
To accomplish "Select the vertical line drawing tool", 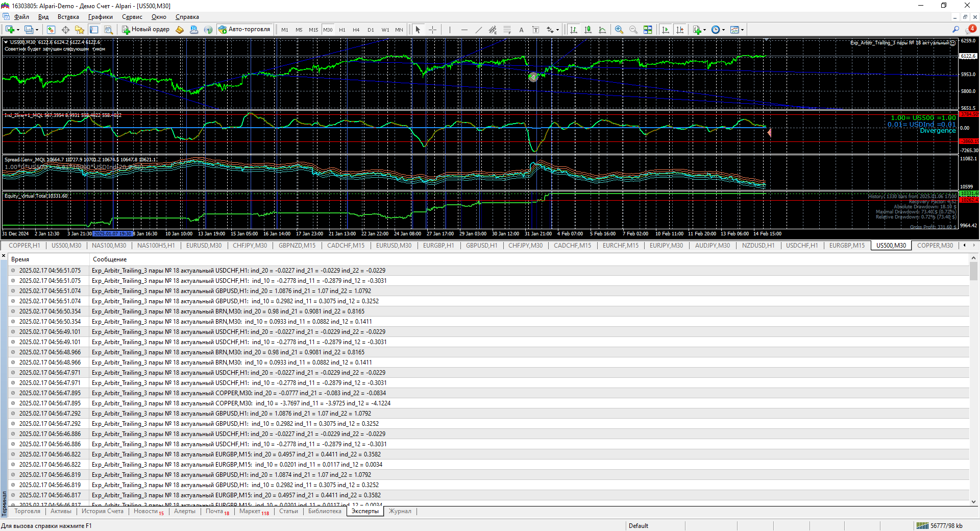I will [450, 30].
